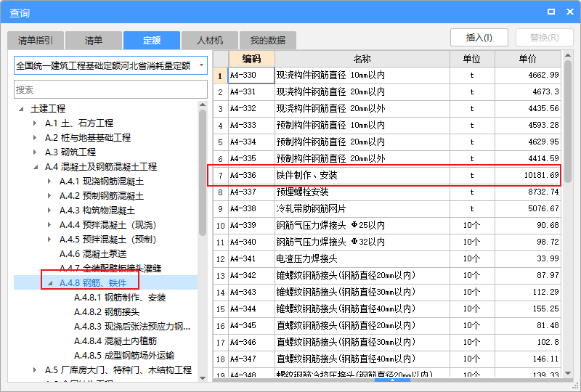The width and height of the screenshot is (581, 392).
Task: Select tree item A.4.8.3 现浇后张法预应力钢
Action: tap(132, 327)
